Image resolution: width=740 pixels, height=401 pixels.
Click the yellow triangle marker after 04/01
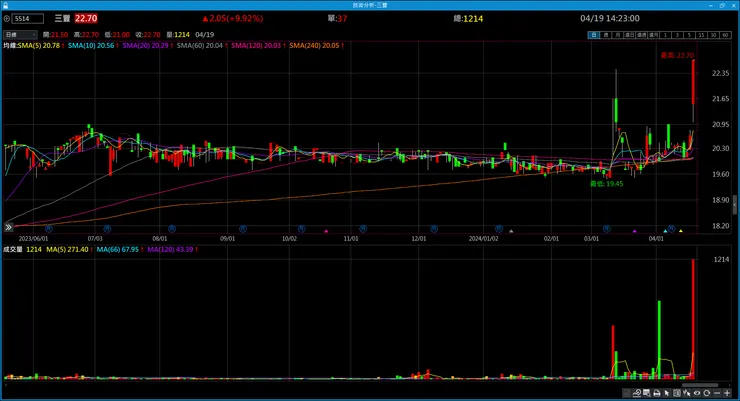tap(681, 231)
